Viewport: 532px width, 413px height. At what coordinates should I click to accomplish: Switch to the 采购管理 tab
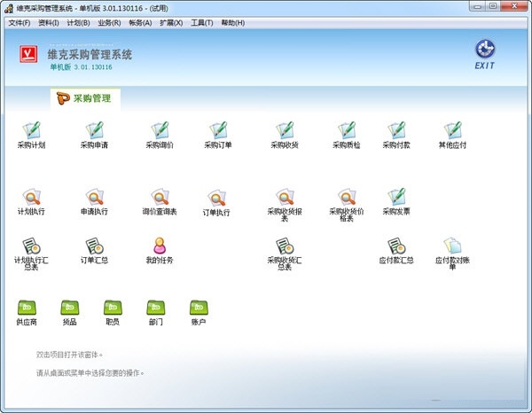pyautogui.click(x=85, y=98)
